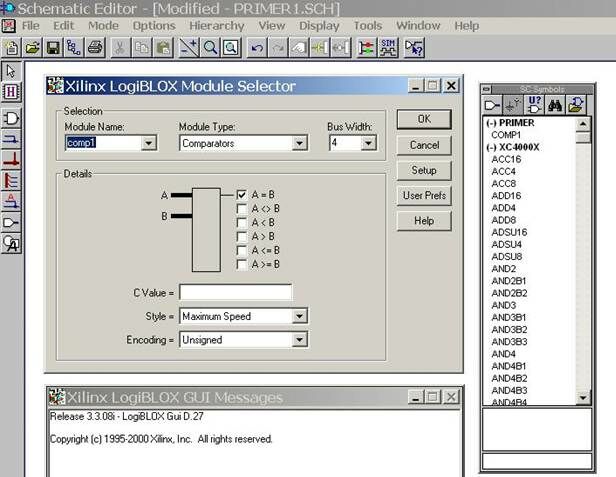
Task: Click the Help button in LogiBLOX dialog
Action: 424,221
